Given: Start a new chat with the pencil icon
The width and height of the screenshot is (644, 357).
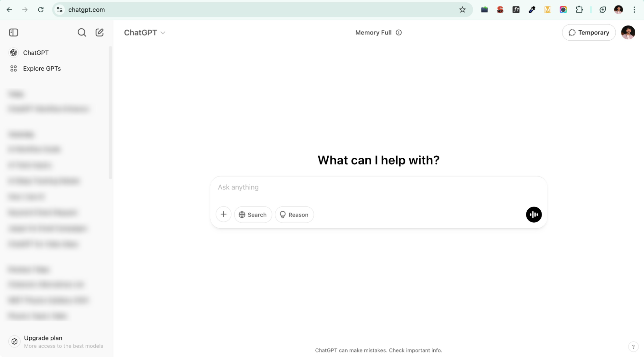Looking at the screenshot, I should (x=100, y=33).
